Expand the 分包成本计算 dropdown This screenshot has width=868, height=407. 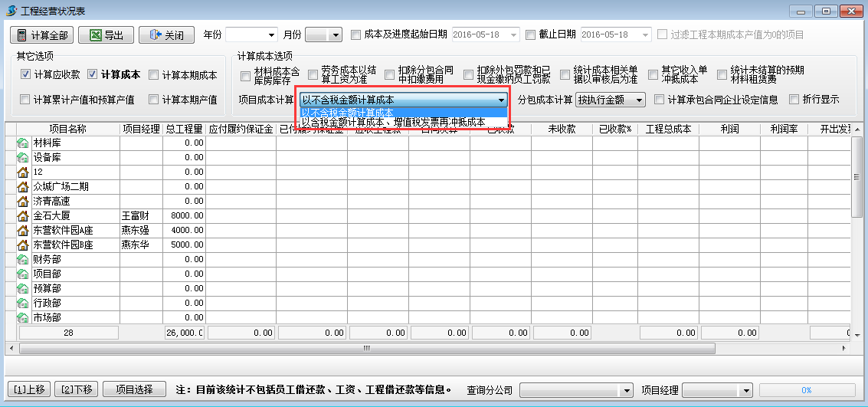pos(639,100)
